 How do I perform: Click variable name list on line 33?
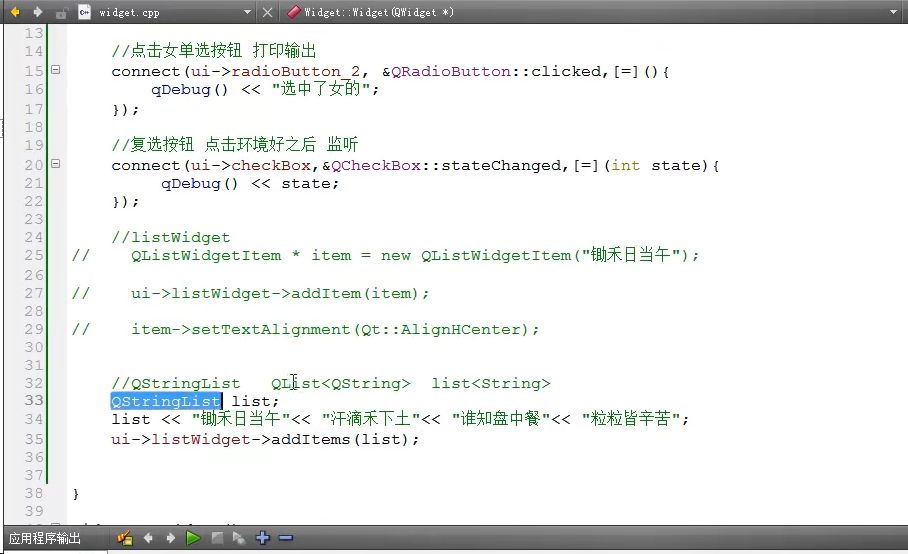(251, 401)
